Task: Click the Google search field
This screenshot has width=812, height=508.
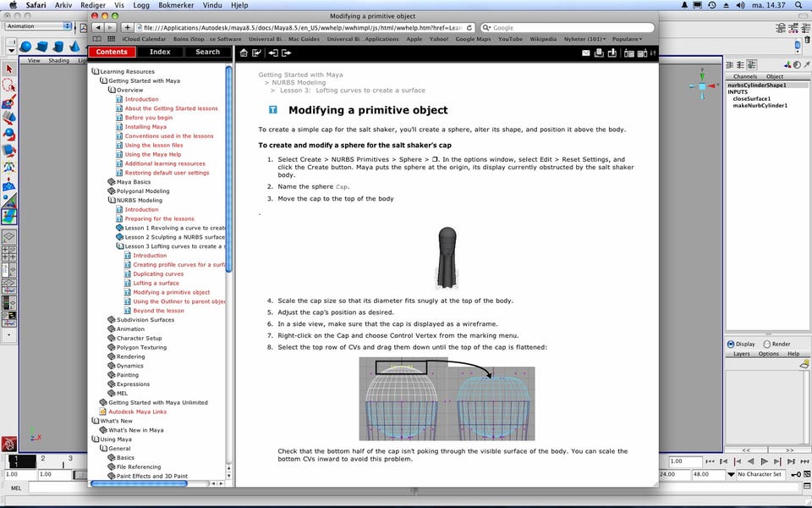Action: (567, 28)
